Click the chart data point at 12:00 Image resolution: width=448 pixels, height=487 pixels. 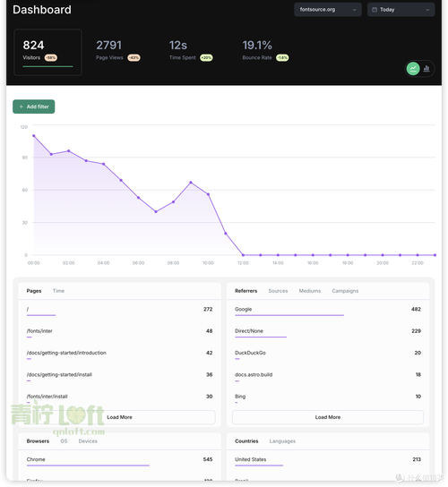click(243, 255)
